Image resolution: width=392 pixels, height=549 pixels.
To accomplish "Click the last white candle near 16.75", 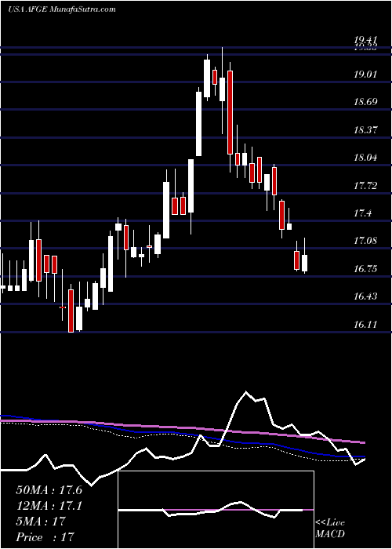I will (304, 264).
